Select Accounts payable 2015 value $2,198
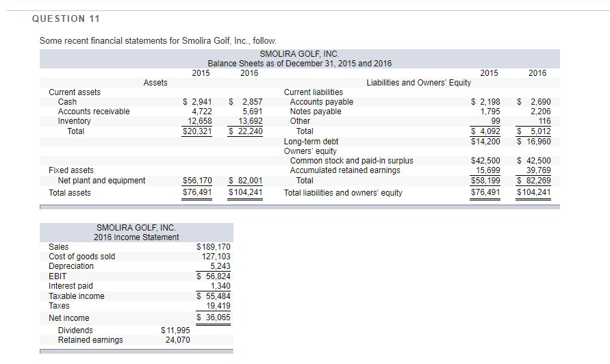The height and width of the screenshot is (364, 610). coord(485,102)
